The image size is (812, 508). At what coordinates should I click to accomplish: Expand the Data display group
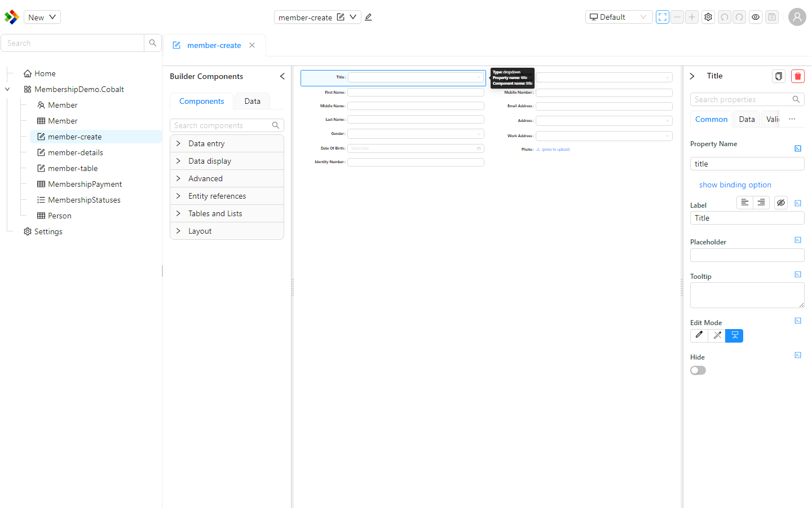pyautogui.click(x=227, y=161)
